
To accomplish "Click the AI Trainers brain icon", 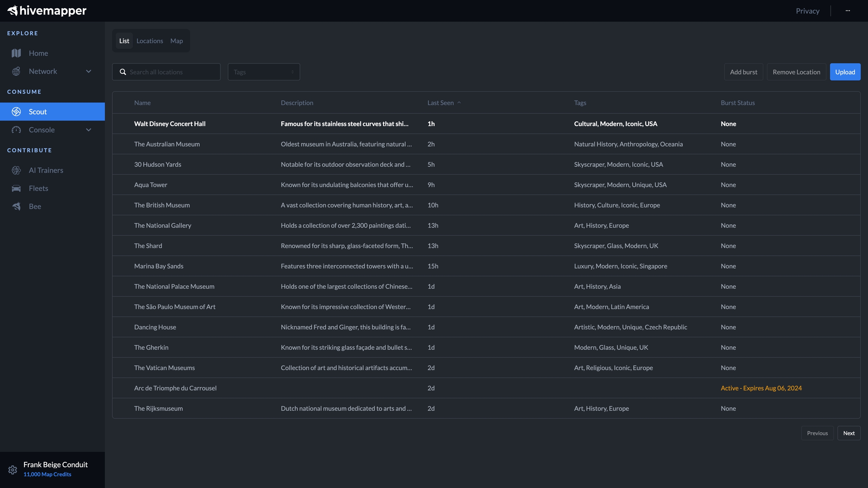I will point(16,170).
